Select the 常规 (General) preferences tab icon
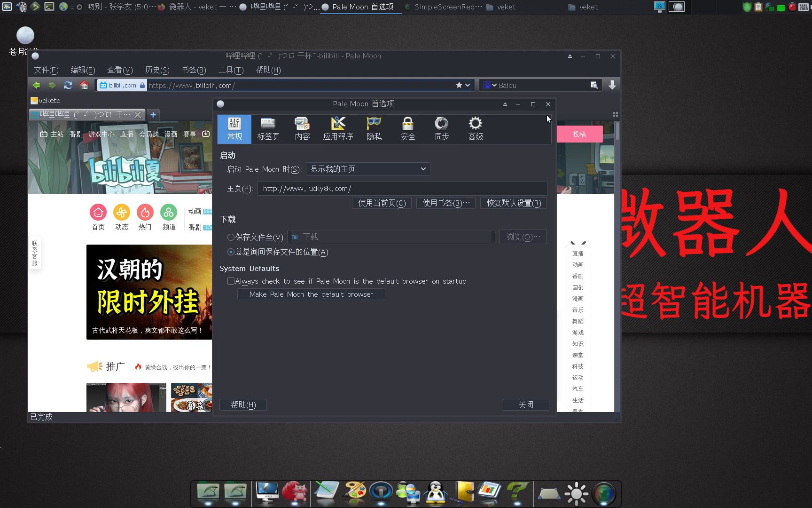The height and width of the screenshot is (508, 812). [234, 129]
